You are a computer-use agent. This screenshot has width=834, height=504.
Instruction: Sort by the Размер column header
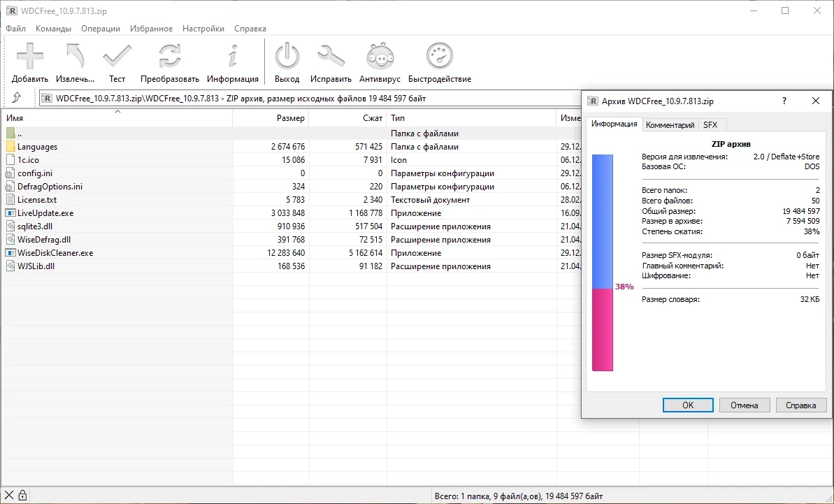pyautogui.click(x=271, y=118)
